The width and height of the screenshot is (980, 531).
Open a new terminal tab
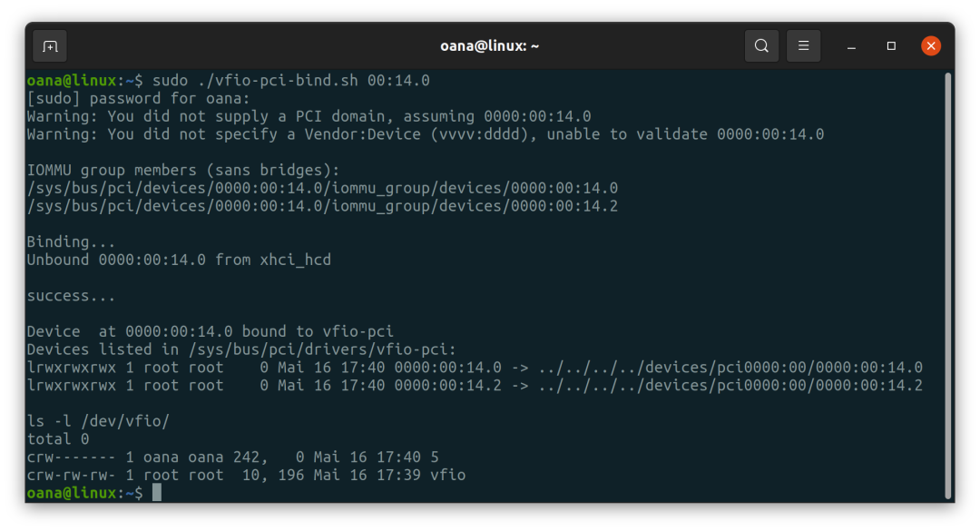50,46
